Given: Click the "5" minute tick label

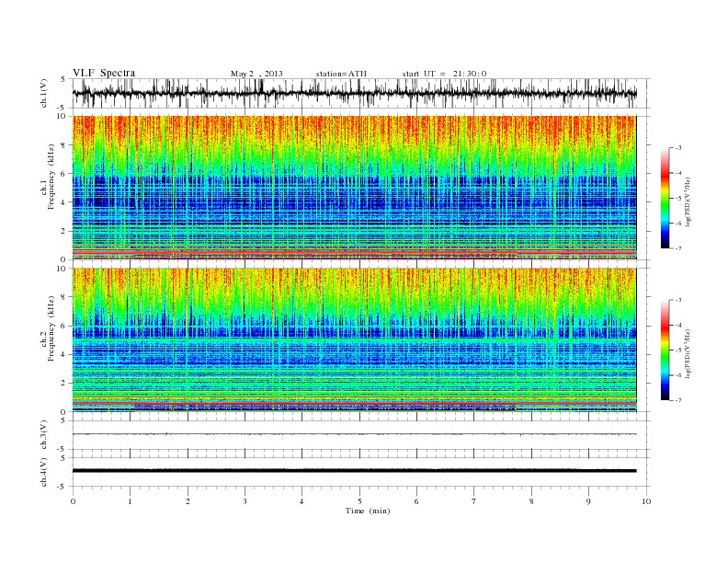Looking at the screenshot, I should 359,501.
